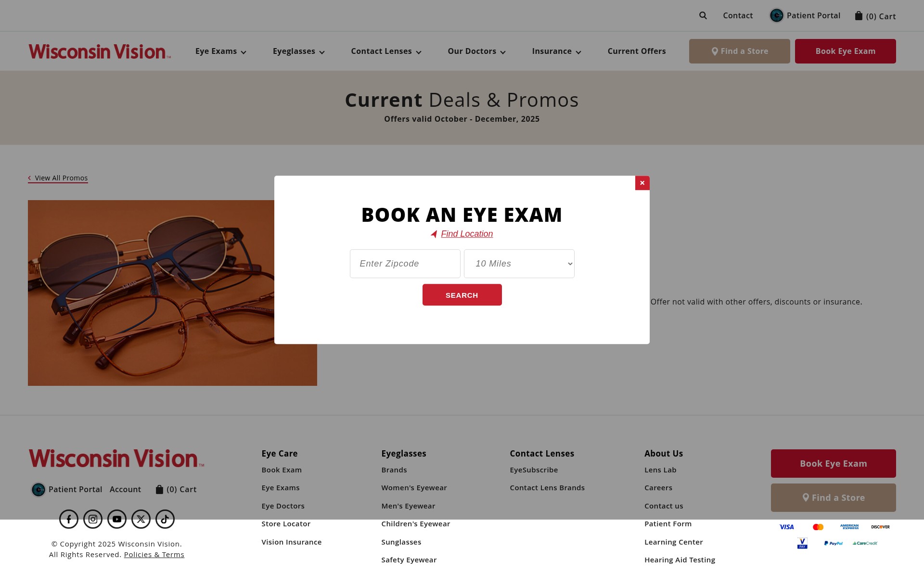Click the back chevron beside View All Promos
Viewport: 924px width, 585px height.
click(29, 178)
